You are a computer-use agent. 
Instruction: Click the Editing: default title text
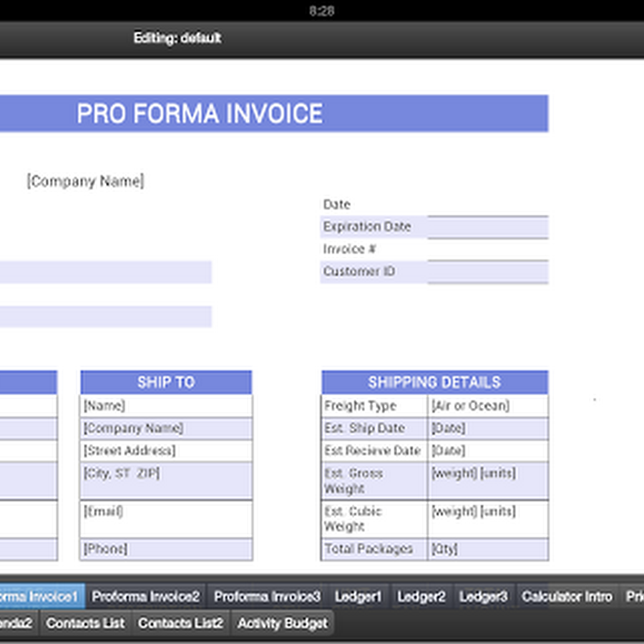177,38
